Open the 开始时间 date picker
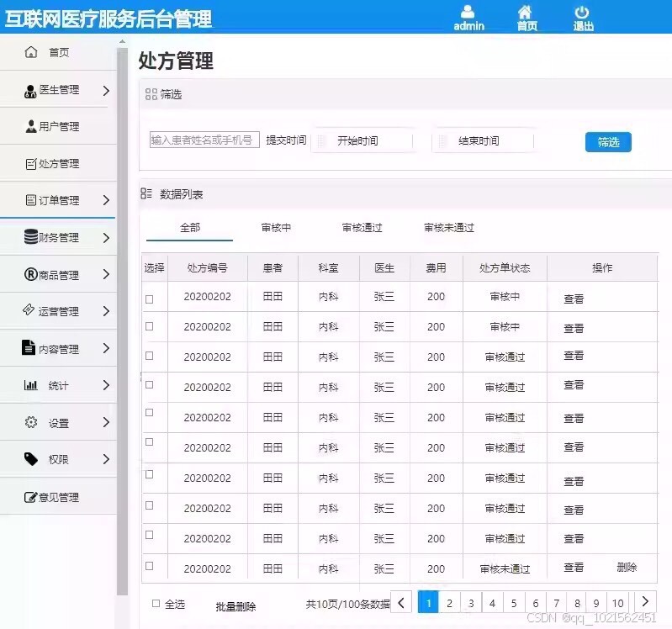672x629 pixels. tap(362, 140)
